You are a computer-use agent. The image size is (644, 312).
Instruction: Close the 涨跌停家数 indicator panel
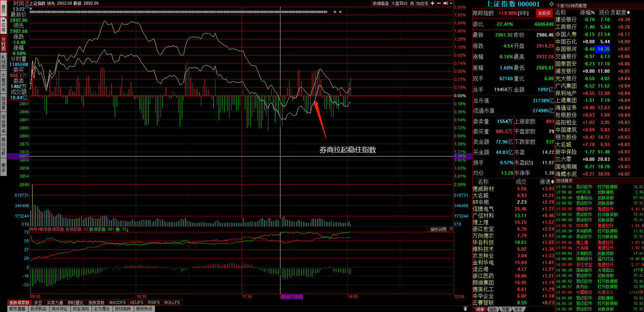pyautogui.click(x=451, y=229)
